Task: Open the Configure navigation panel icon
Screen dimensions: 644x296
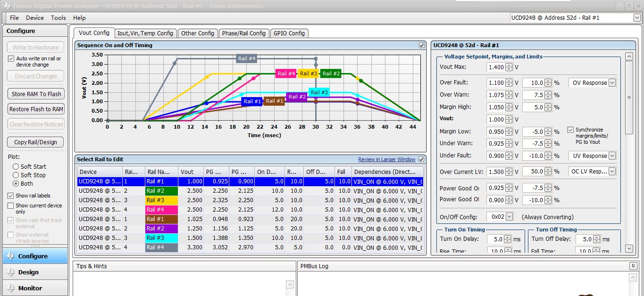Action: (x=11, y=256)
